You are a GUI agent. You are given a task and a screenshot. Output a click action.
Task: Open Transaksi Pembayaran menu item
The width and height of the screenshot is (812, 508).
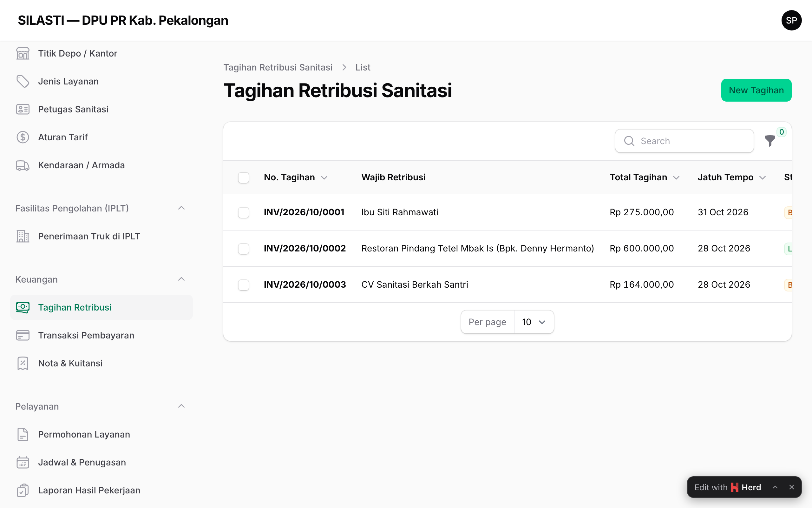[101, 335]
